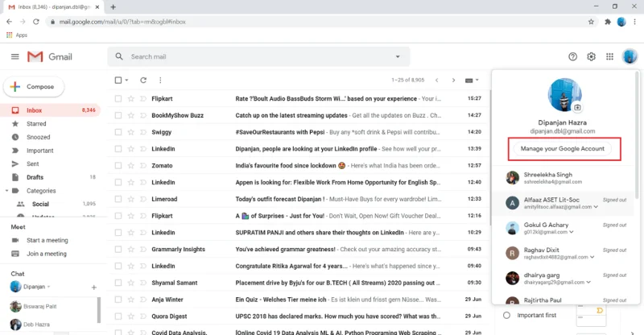
Task: Choose the Important first radio option
Action: (x=507, y=315)
